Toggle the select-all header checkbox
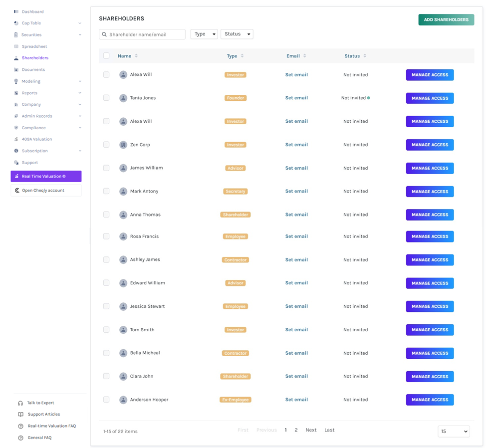The width and height of the screenshot is (486, 448). [x=106, y=56]
